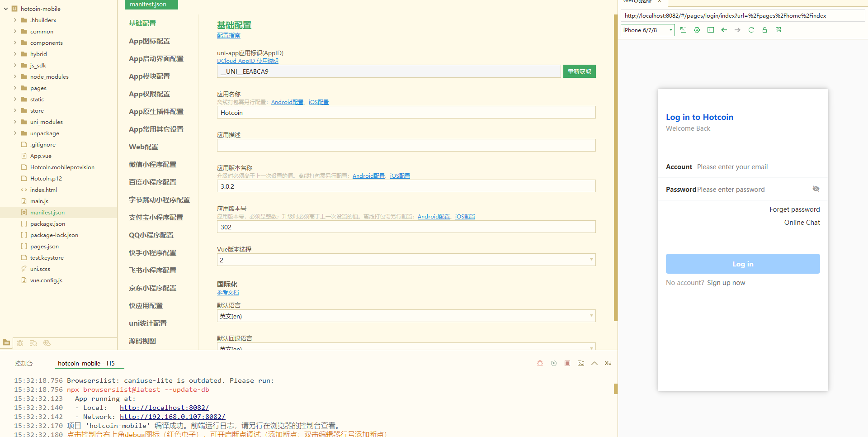The image size is (868, 437).
Task: Open the Vue version selection dropdown
Action: [406, 260]
